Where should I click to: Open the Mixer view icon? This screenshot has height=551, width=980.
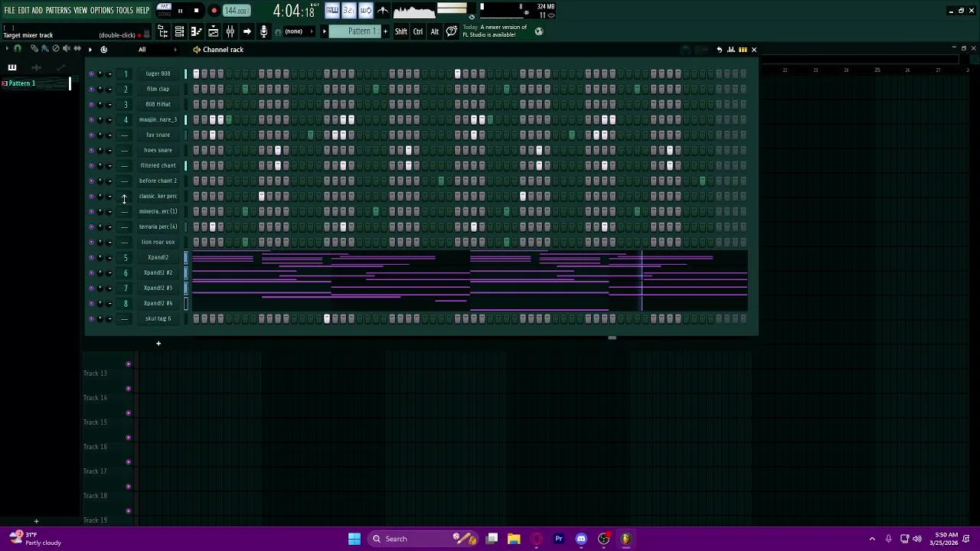click(x=230, y=31)
